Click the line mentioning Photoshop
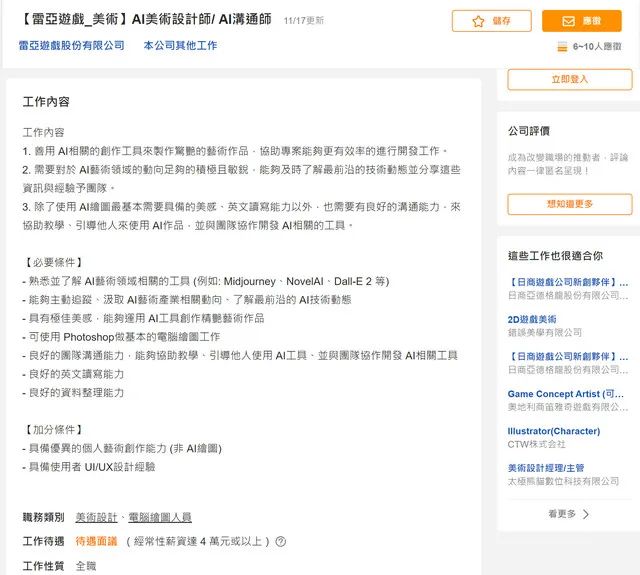The height and width of the screenshot is (575, 640). click(121, 337)
